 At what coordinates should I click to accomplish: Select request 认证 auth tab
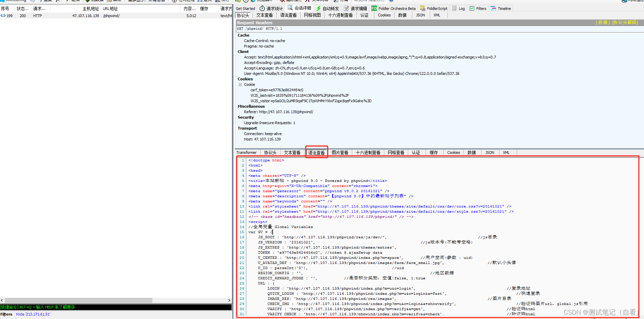pyautogui.click(x=365, y=15)
